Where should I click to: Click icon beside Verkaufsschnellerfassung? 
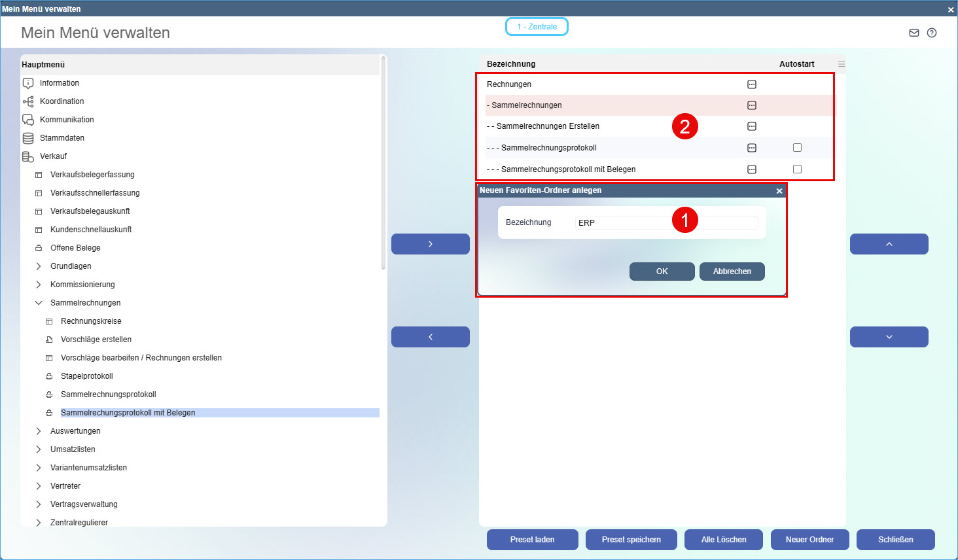[x=39, y=193]
